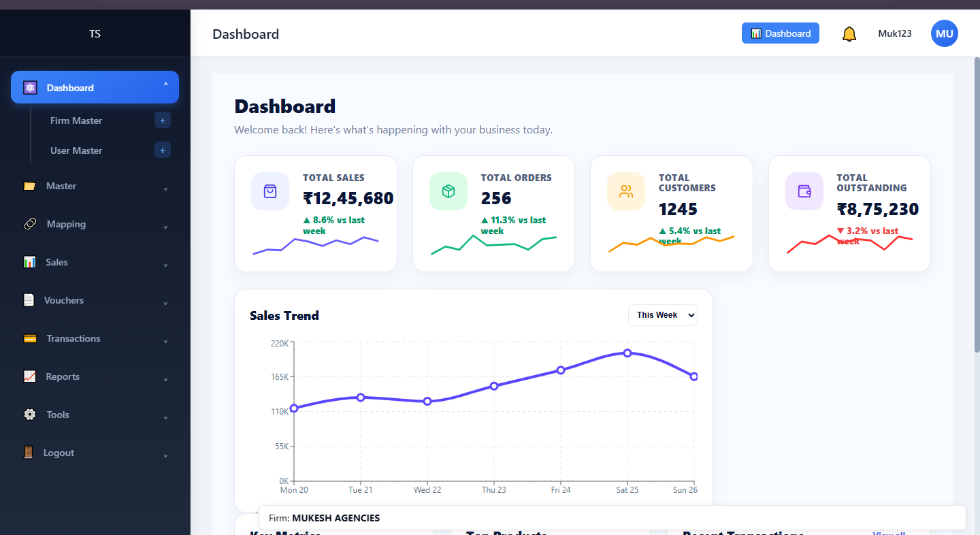The image size is (980, 535).
Task: Click the TS logo in sidebar
Action: [x=95, y=33]
